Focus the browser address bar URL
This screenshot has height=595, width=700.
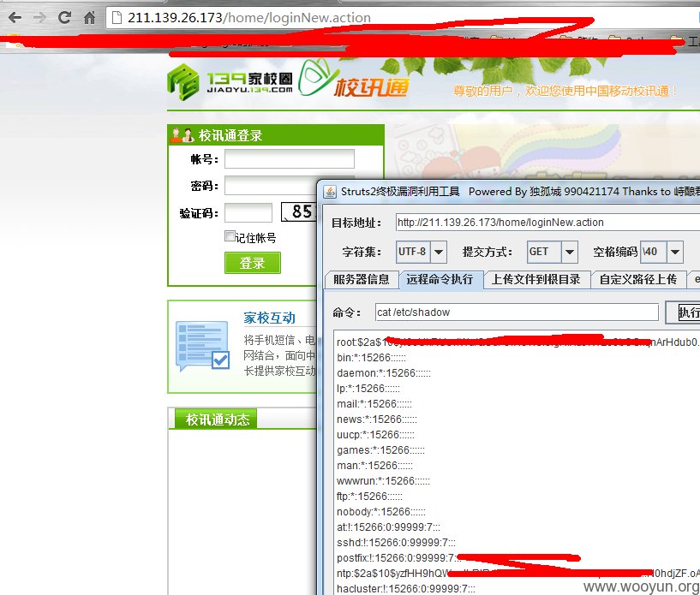tap(249, 18)
